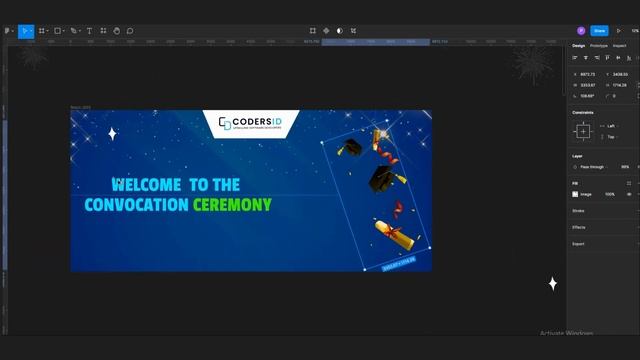The width and height of the screenshot is (640, 360).
Task: Select the CONVOCATION text on canvas
Action: [136, 204]
